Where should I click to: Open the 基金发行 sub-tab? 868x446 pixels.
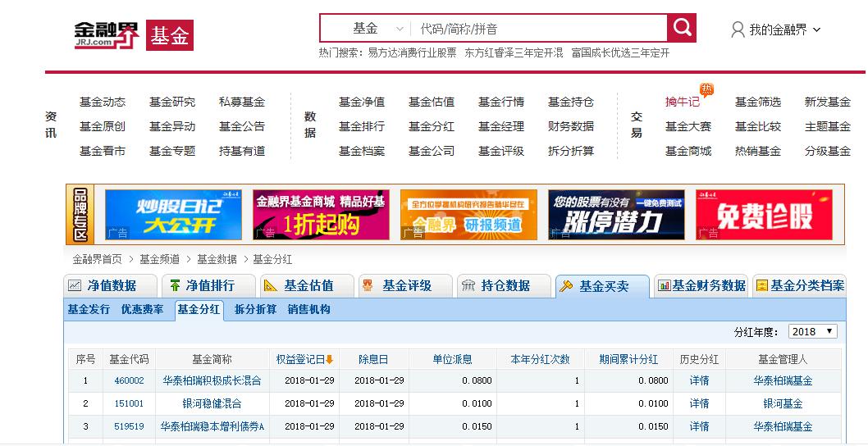(x=89, y=310)
